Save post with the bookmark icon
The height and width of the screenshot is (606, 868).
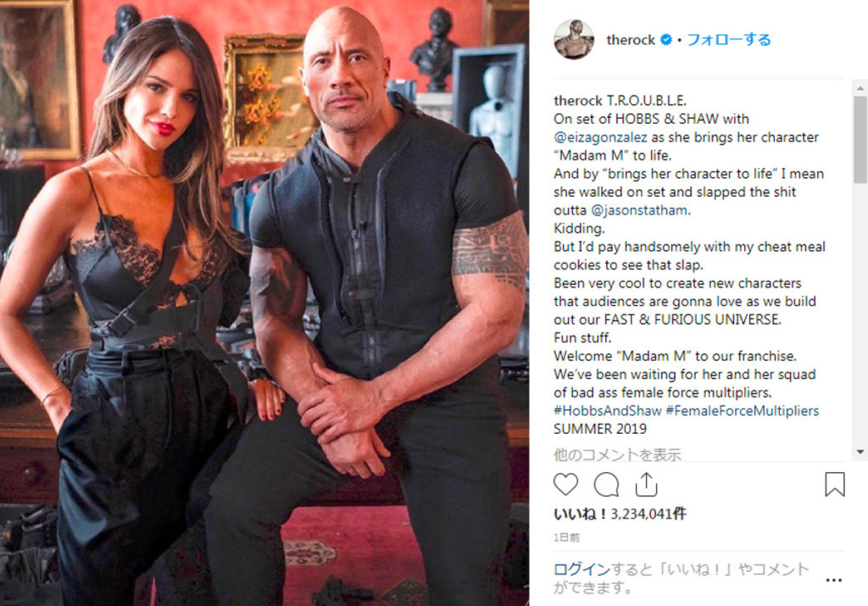point(834,484)
